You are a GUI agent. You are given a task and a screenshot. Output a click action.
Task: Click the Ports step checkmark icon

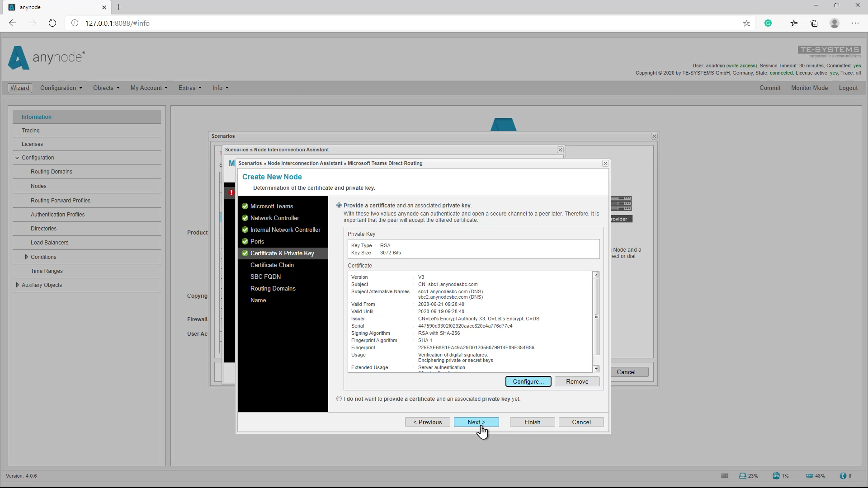click(245, 241)
